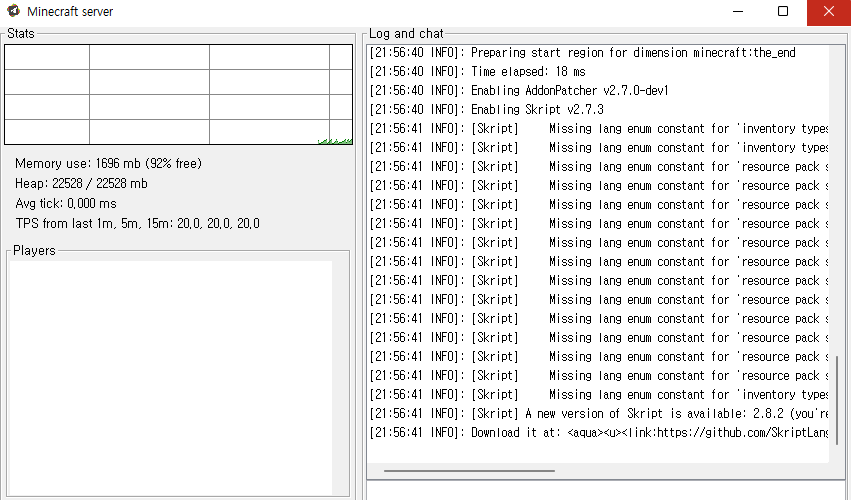The height and width of the screenshot is (500, 851).
Task: Click the empty Players list box
Action: [170, 378]
